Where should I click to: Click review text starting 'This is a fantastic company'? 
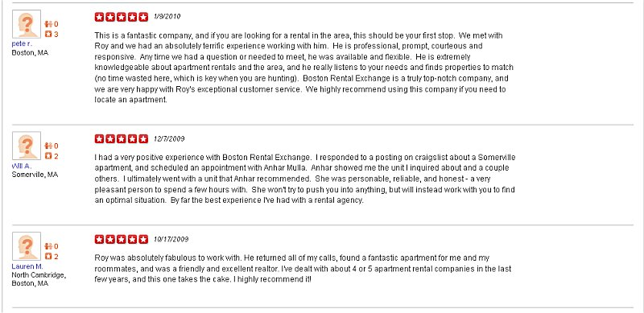(x=304, y=68)
